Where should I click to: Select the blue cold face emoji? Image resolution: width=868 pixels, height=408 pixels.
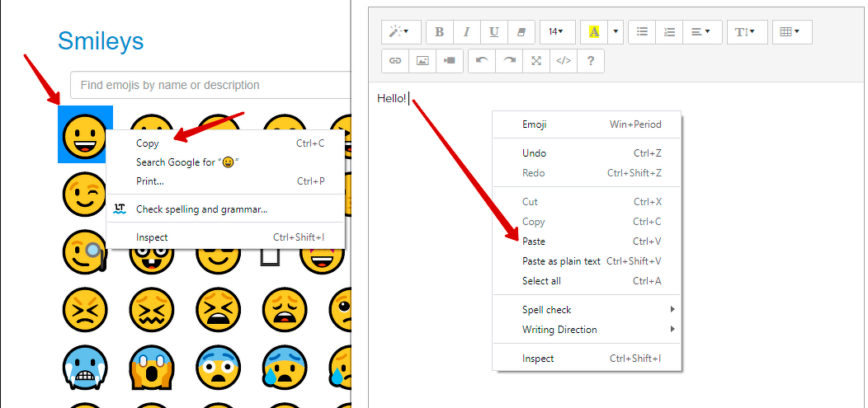click(85, 367)
